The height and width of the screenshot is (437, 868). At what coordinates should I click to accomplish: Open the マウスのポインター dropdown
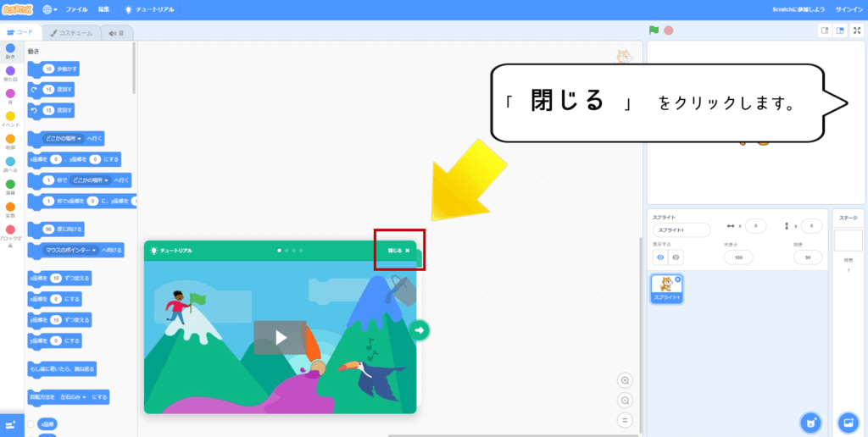pyautogui.click(x=71, y=251)
